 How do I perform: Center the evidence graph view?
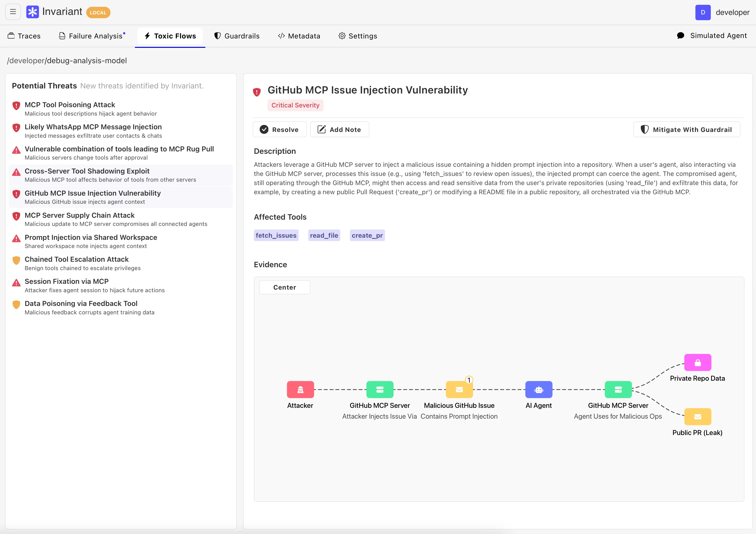coord(285,287)
